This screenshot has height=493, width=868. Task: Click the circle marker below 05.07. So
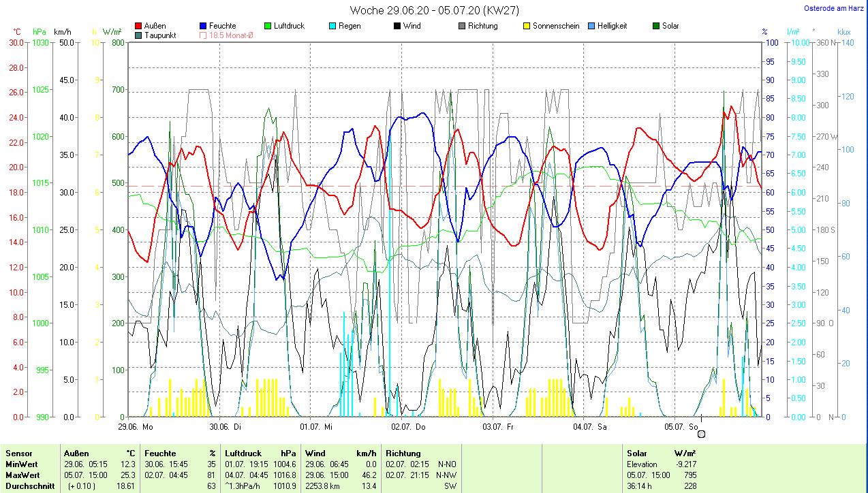701,434
